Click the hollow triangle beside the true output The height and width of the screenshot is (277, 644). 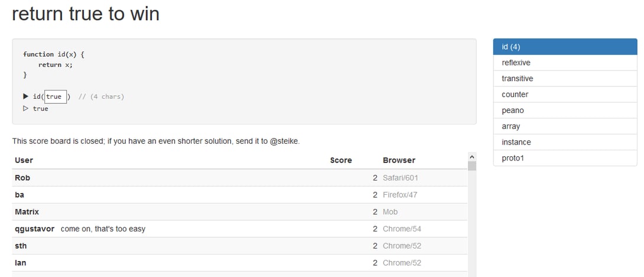(x=26, y=109)
